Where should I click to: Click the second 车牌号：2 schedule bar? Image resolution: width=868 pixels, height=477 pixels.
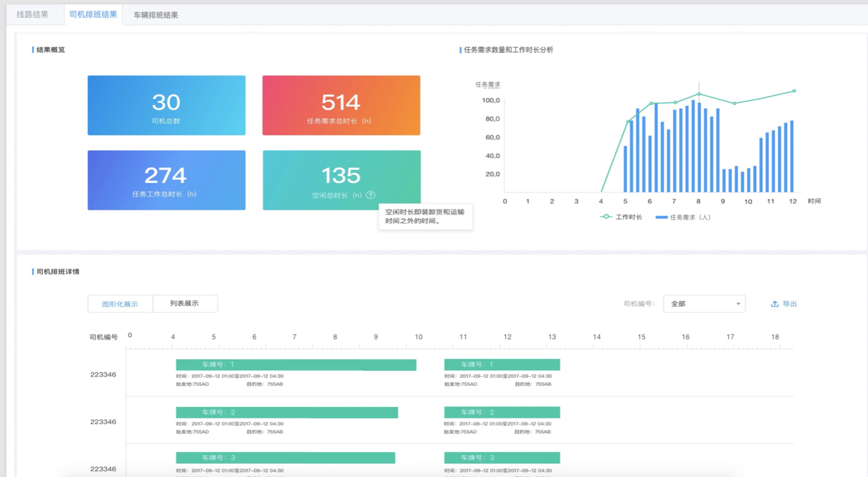click(x=502, y=412)
